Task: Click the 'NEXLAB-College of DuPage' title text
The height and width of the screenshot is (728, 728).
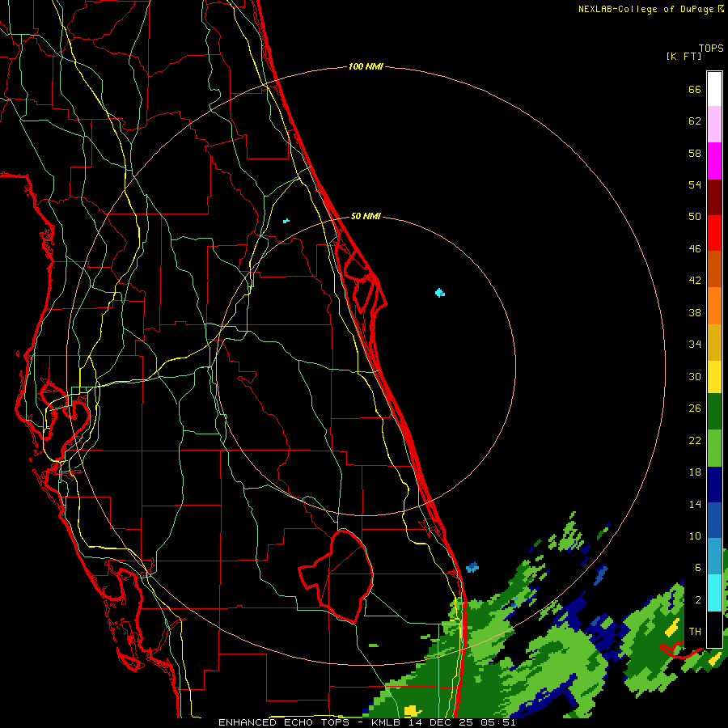Action: coord(645,9)
